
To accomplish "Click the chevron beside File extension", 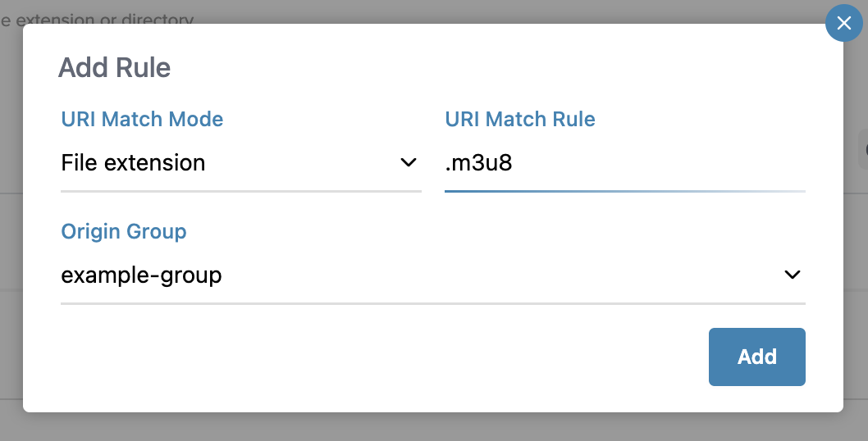I will pyautogui.click(x=408, y=162).
